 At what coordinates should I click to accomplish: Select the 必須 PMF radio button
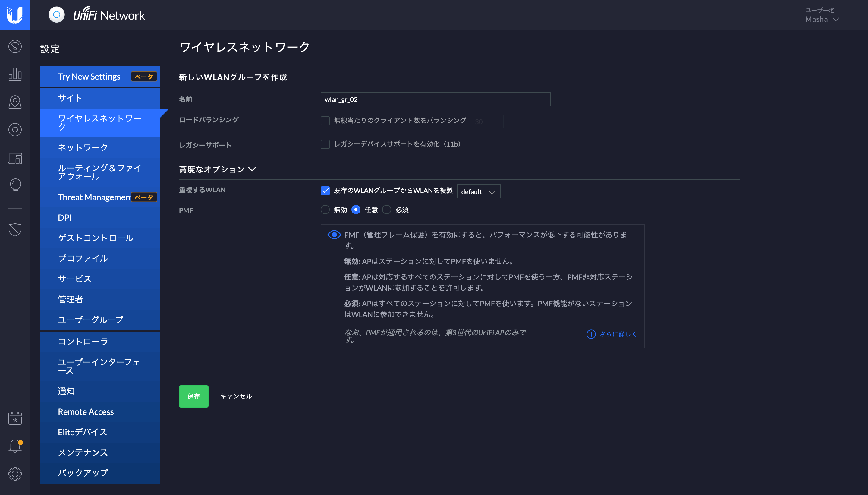point(386,210)
